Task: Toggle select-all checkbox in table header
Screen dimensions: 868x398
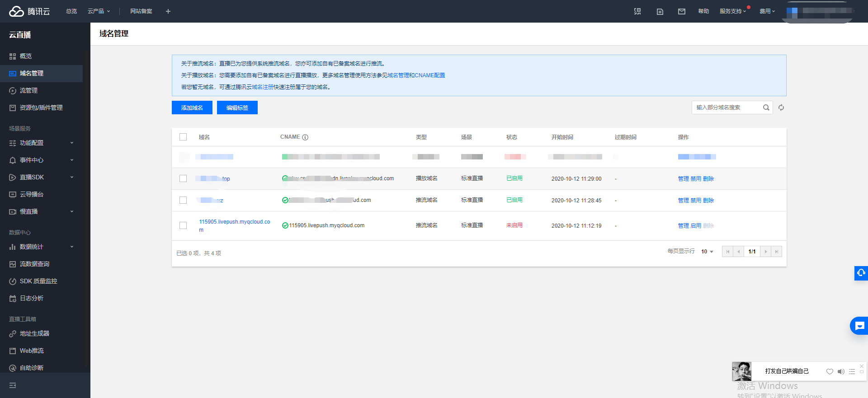Action: click(183, 137)
